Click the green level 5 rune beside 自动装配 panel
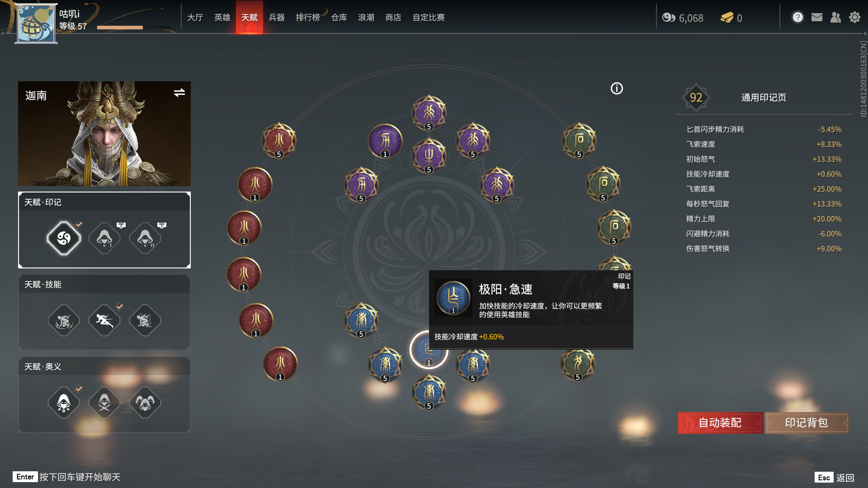 coord(578,364)
